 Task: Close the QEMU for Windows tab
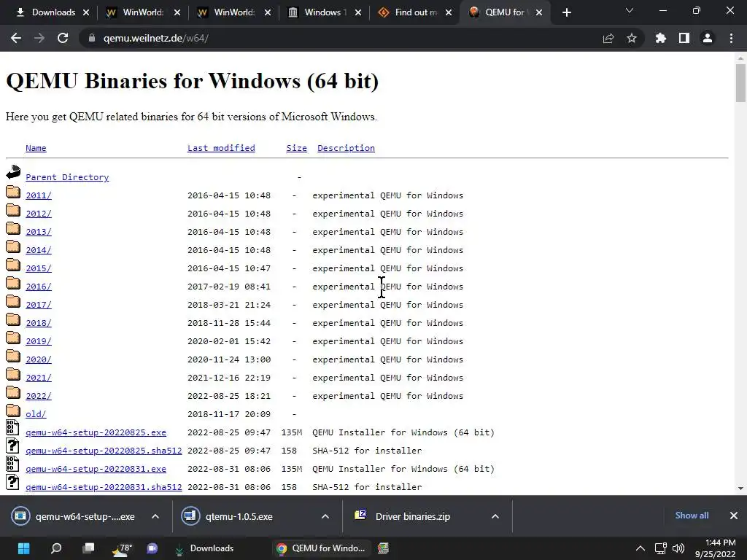coord(539,12)
